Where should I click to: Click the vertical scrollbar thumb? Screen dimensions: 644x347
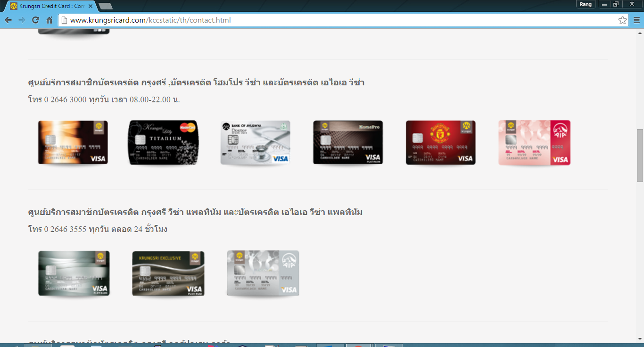640,155
